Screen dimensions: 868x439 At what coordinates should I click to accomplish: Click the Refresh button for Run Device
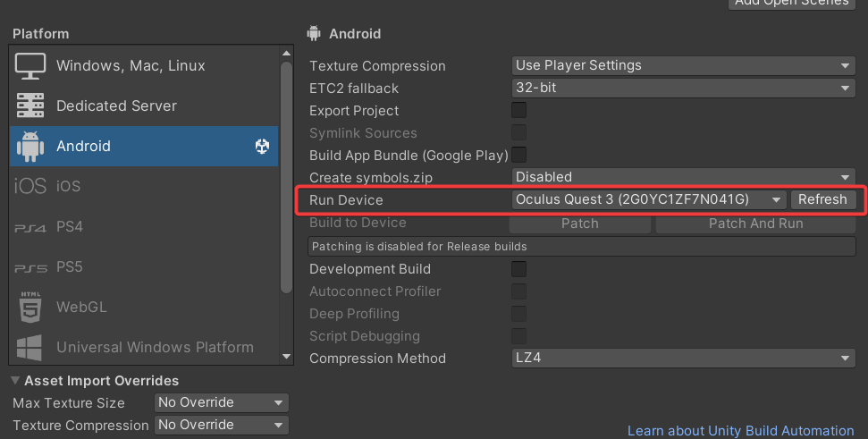point(822,199)
